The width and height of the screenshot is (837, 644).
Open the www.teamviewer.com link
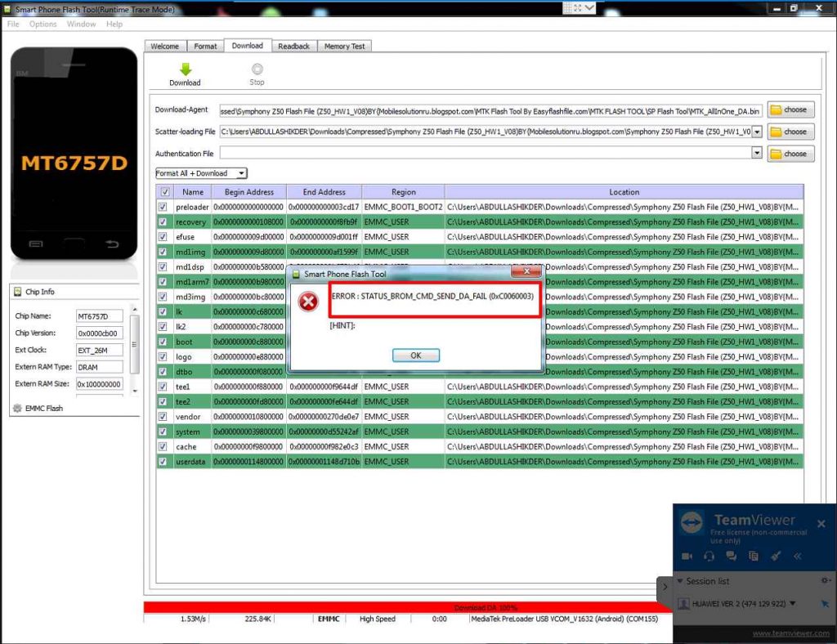[x=791, y=633]
